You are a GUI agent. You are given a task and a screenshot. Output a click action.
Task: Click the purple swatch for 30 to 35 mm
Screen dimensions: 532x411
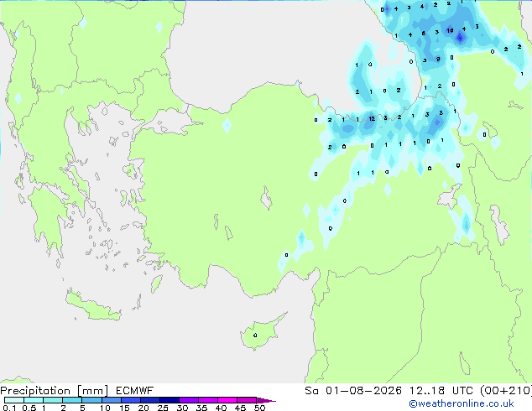(188, 400)
